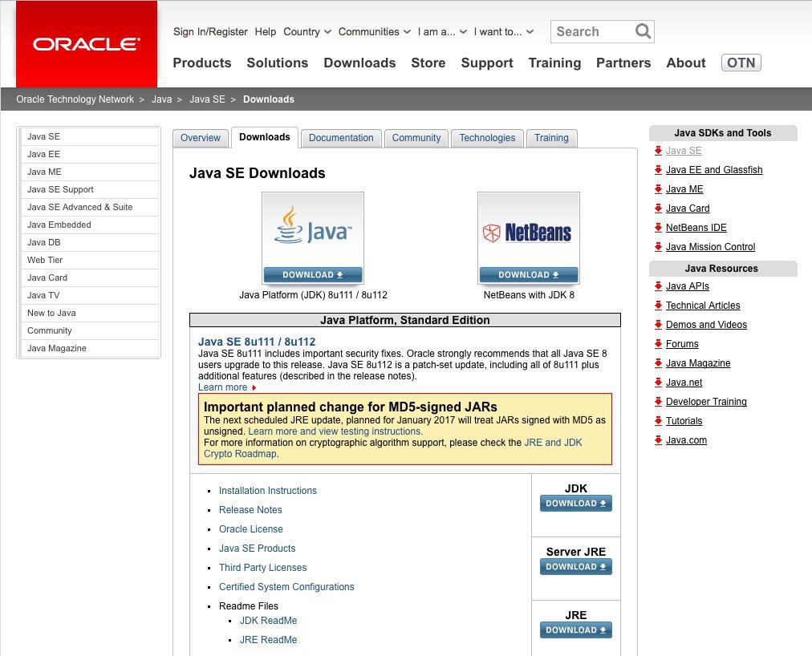
Task: Click the small red arrow after Learn more
Action: tap(254, 388)
